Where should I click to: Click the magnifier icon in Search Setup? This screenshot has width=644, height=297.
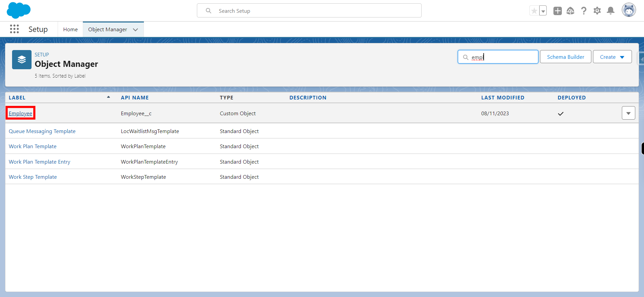click(x=209, y=11)
